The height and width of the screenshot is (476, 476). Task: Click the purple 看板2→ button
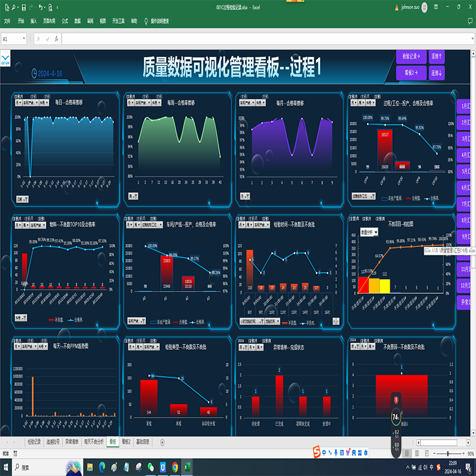coord(411,73)
